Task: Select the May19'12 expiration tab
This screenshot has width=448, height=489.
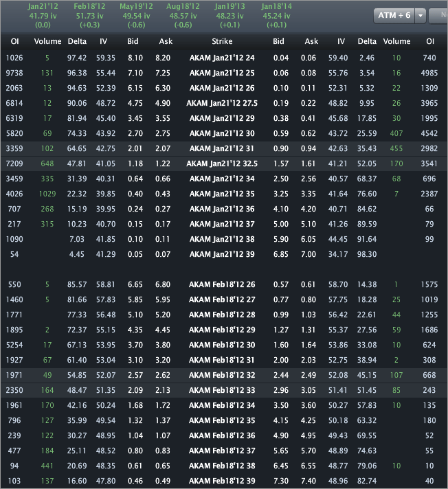Action: pyautogui.click(x=136, y=16)
